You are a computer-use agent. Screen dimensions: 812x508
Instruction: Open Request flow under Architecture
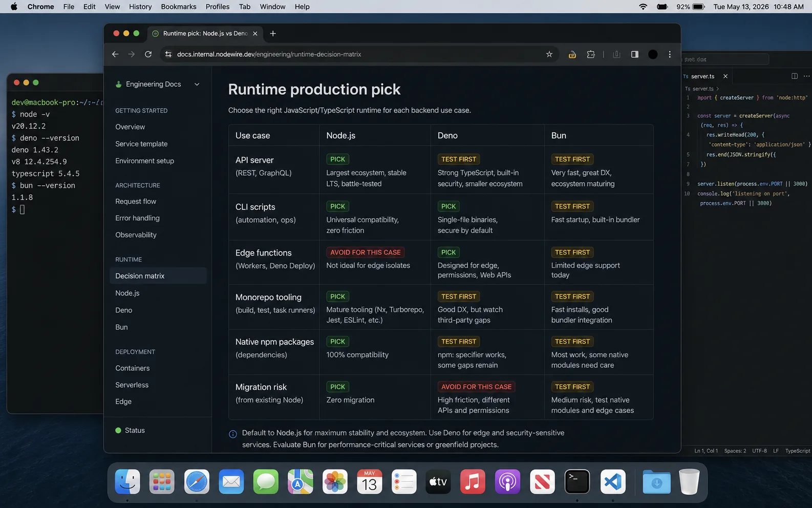click(x=136, y=201)
